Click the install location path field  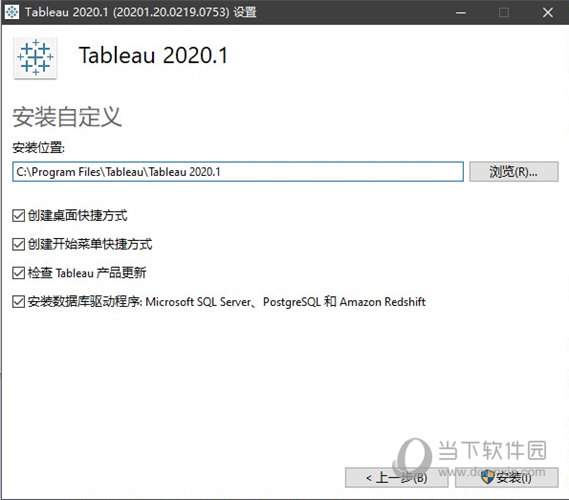238,172
